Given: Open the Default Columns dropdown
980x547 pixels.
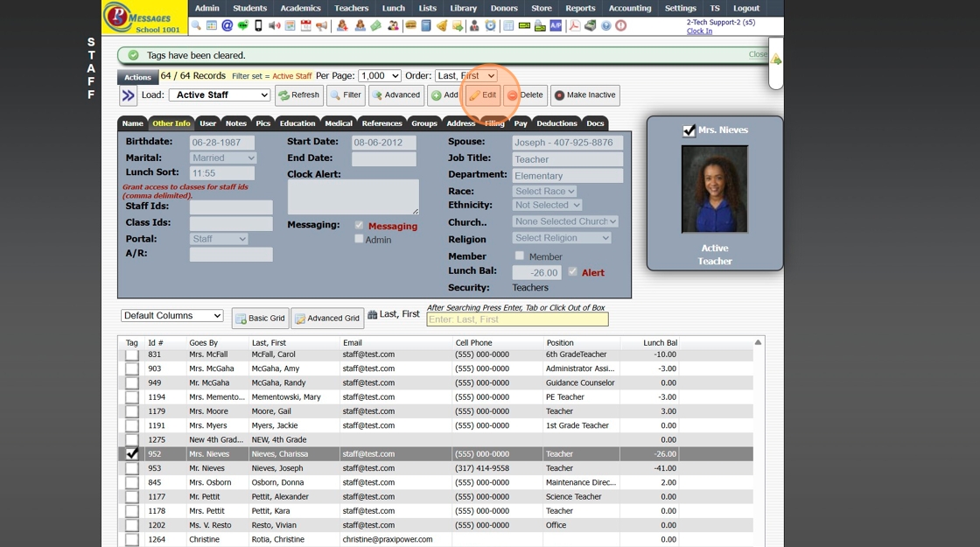Looking at the screenshot, I should [x=172, y=316].
